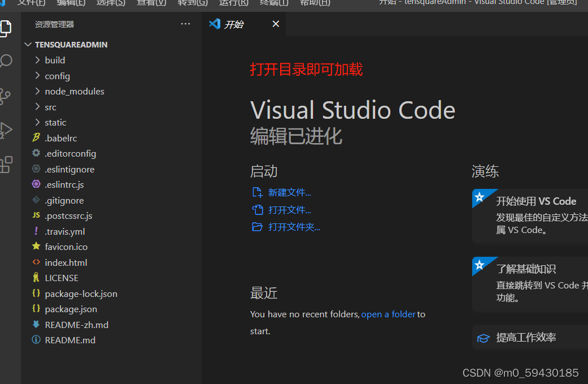Select .gitignore file name in explorer
The image size is (588, 384).
(x=64, y=200)
